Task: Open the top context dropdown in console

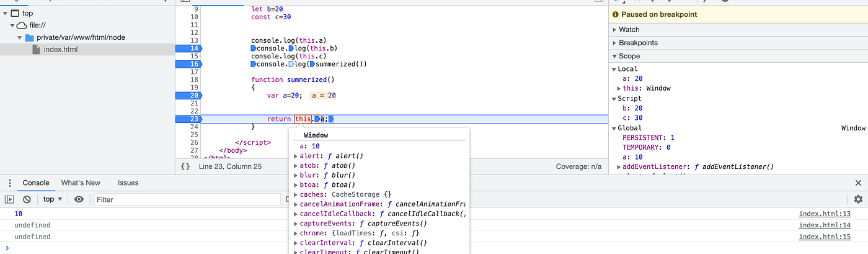Action: pyautogui.click(x=53, y=199)
